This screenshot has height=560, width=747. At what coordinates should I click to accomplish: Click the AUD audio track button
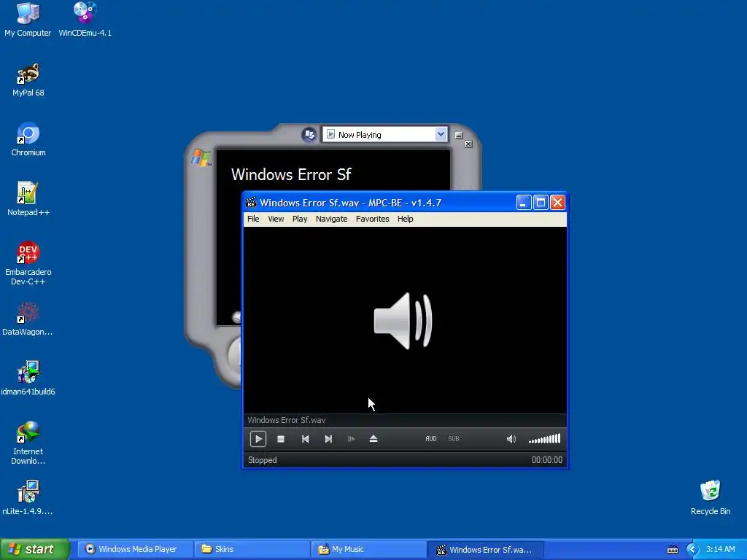(430, 438)
